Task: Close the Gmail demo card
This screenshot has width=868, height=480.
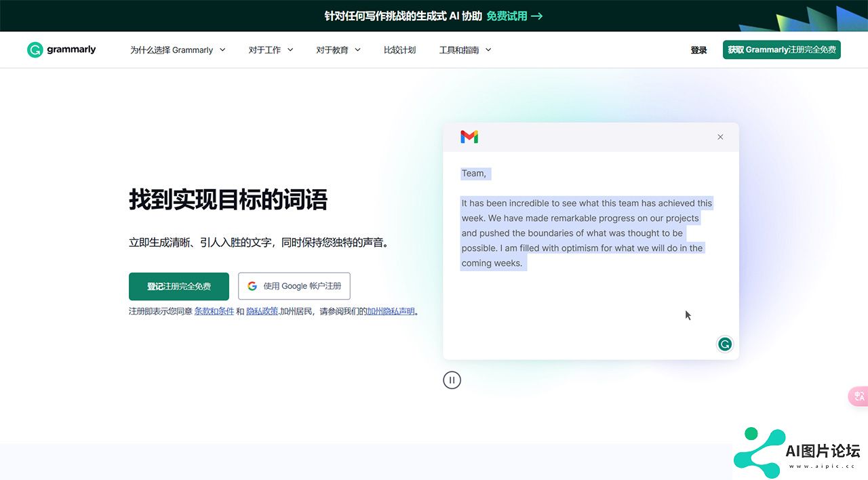Action: click(720, 137)
